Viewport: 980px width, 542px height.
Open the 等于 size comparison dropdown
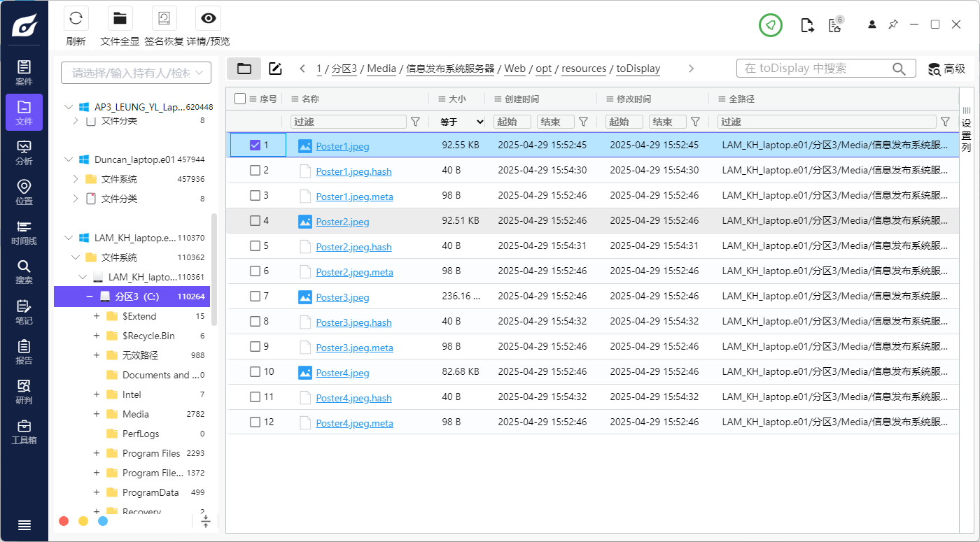coord(461,122)
